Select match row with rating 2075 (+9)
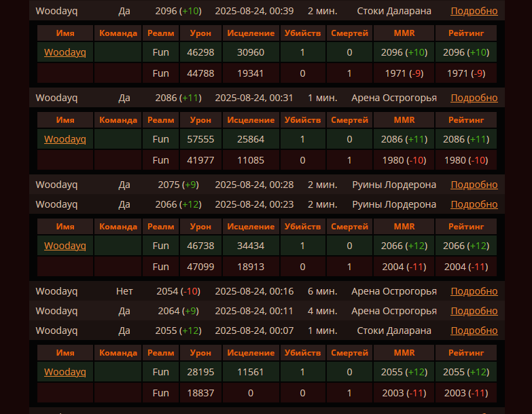 point(266,185)
